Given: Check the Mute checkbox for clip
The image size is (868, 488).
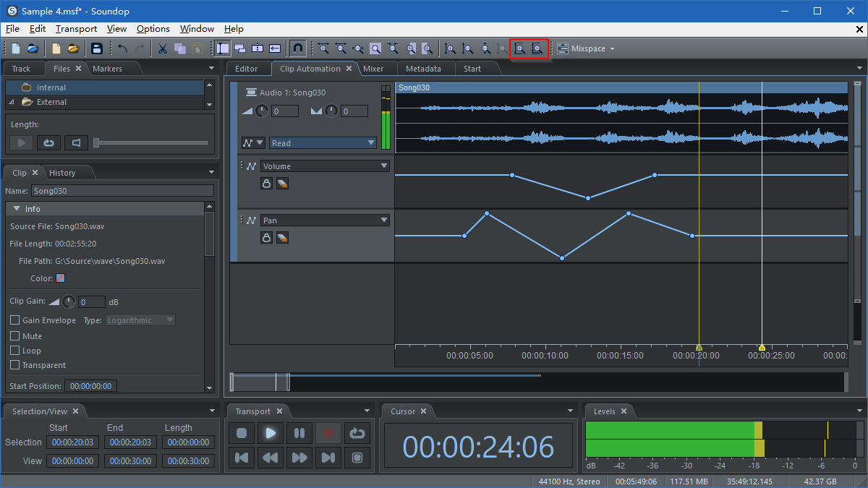Looking at the screenshot, I should coord(14,336).
